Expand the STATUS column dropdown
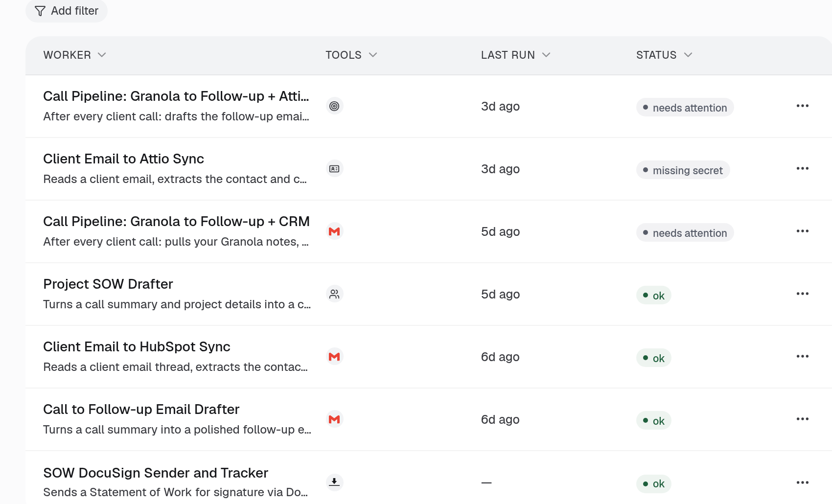This screenshot has width=832, height=504. pyautogui.click(x=688, y=55)
